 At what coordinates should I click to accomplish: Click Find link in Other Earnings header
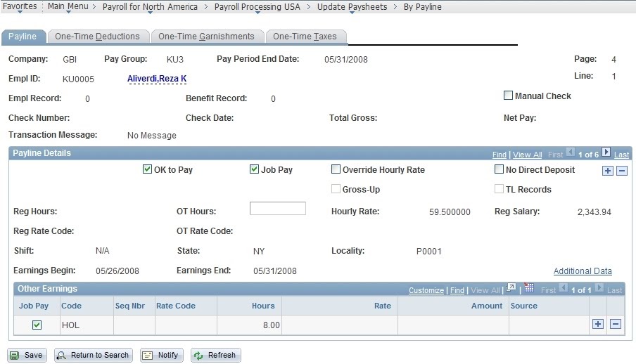click(x=457, y=290)
